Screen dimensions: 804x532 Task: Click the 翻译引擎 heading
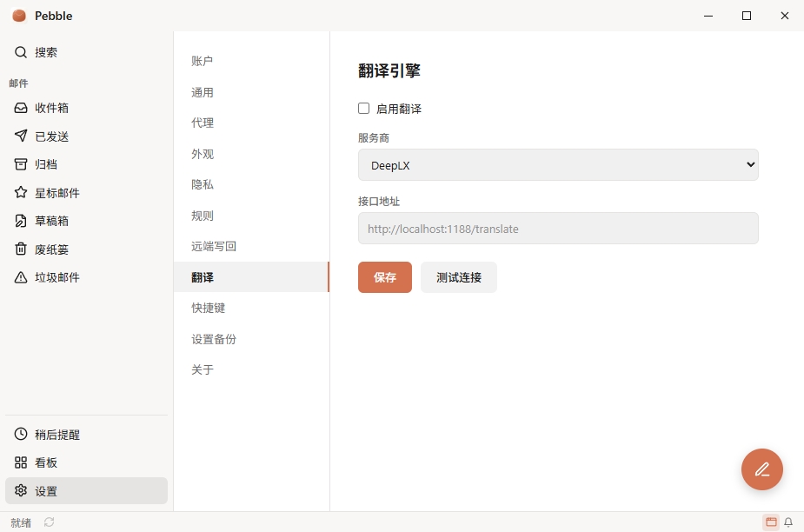tap(389, 70)
